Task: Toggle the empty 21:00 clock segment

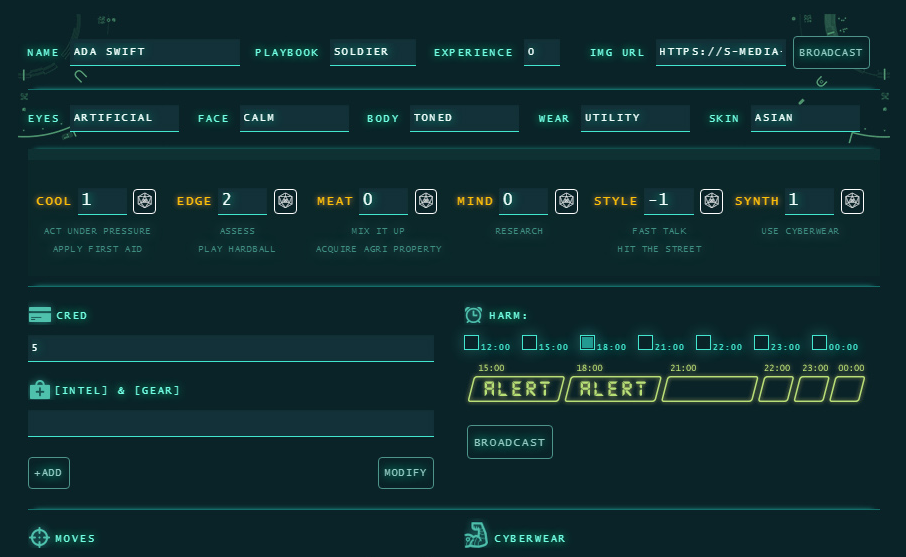Action: point(709,389)
